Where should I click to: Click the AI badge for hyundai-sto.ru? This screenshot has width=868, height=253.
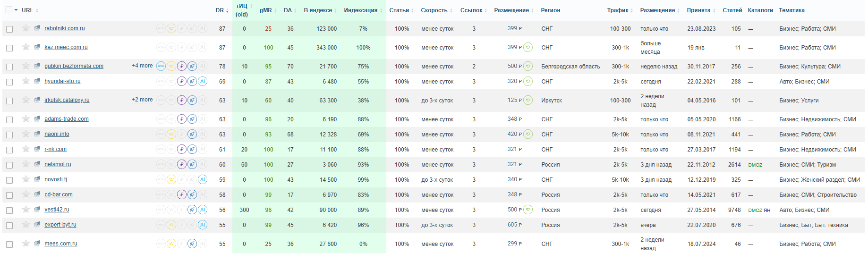point(203,81)
